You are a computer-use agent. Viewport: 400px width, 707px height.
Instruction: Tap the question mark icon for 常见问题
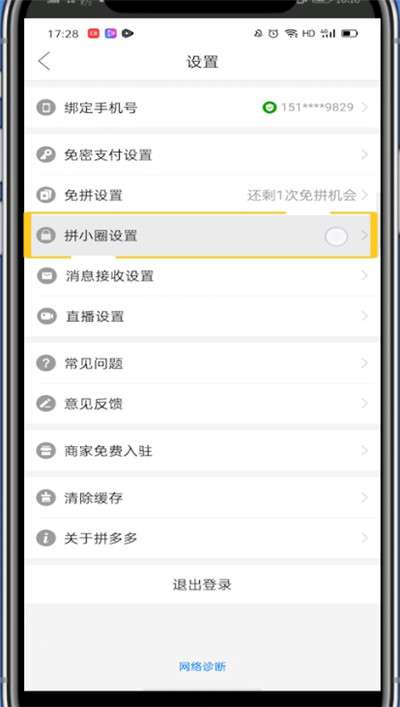click(x=46, y=363)
